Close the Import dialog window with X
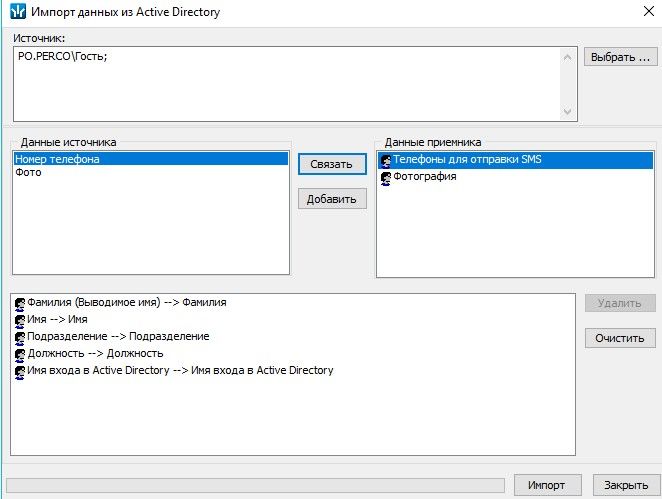Image resolution: width=662 pixels, height=499 pixels. [638, 13]
